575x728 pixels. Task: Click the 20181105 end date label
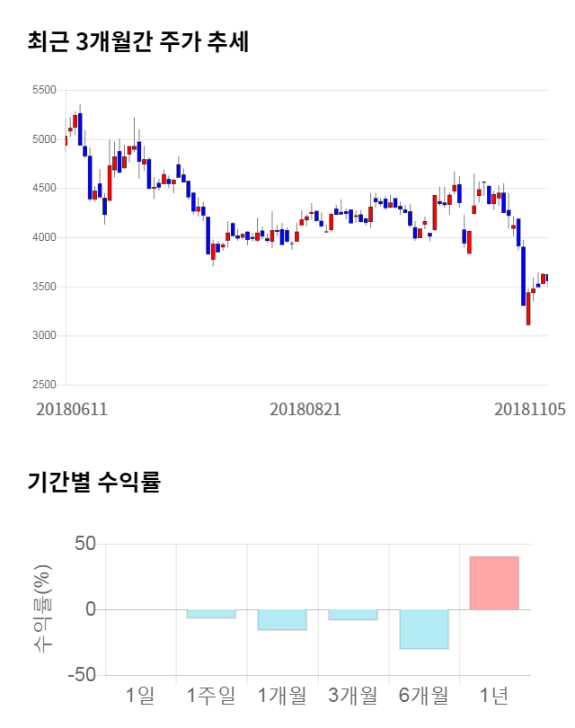(x=530, y=409)
